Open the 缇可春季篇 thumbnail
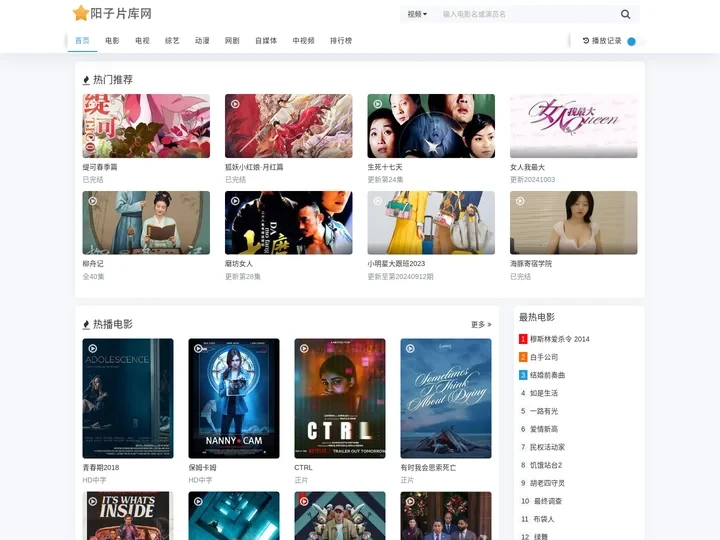Screen dimensions: 720x540 click(146, 126)
